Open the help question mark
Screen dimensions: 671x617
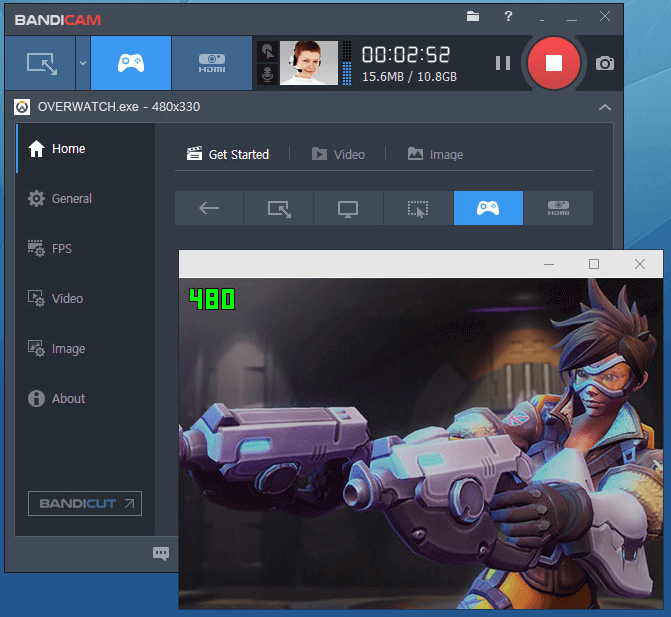tap(508, 17)
